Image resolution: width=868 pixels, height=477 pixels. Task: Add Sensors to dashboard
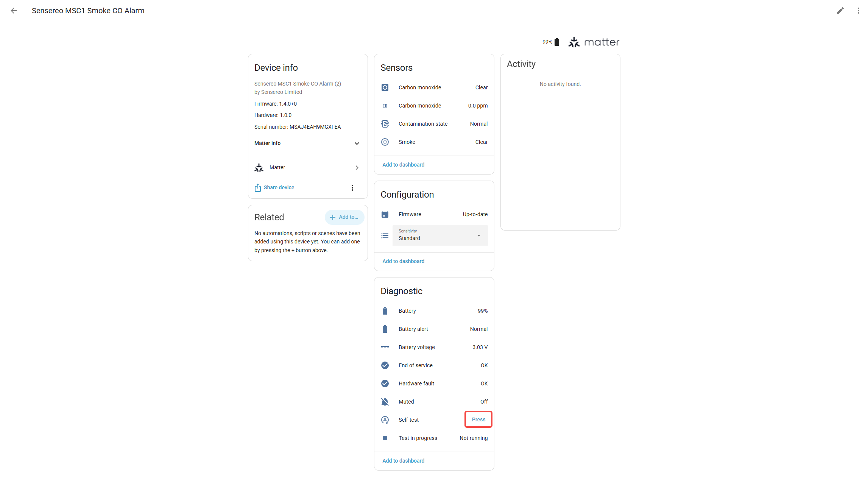(404, 165)
